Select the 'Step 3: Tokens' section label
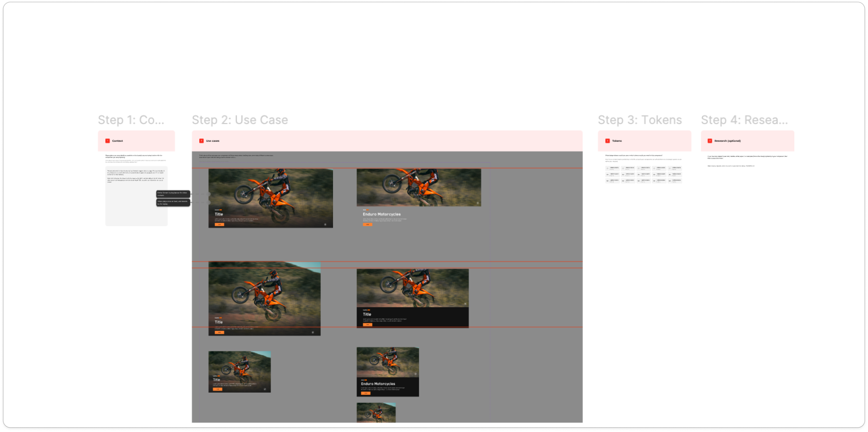The height and width of the screenshot is (432, 868). [x=639, y=120]
